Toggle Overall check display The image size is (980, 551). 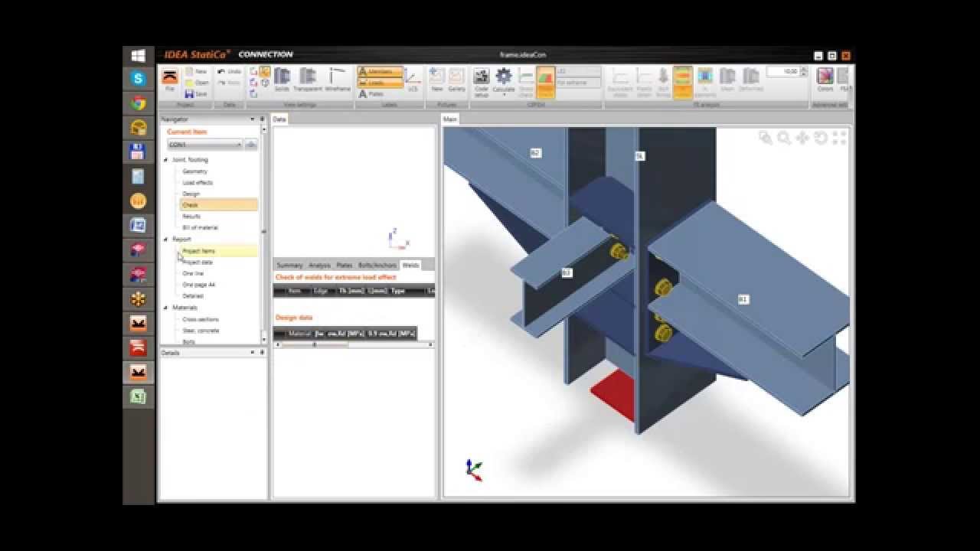coord(546,81)
